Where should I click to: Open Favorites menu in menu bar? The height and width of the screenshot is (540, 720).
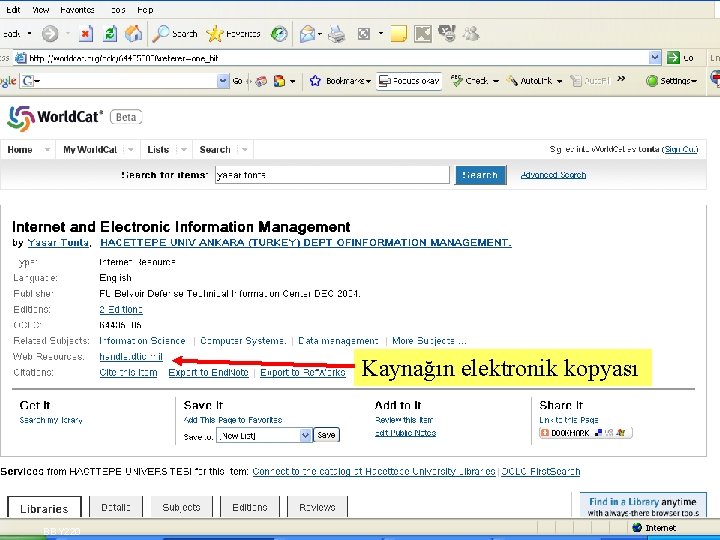pyautogui.click(x=77, y=10)
